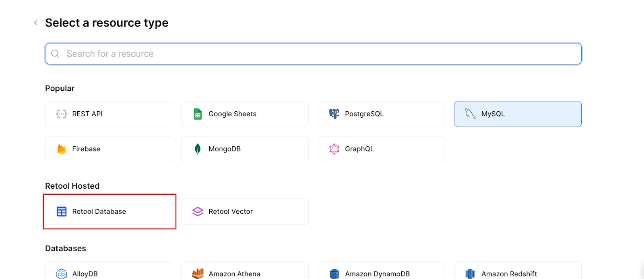
Task: Choose the Amazon Redshift database card
Action: 518,270
